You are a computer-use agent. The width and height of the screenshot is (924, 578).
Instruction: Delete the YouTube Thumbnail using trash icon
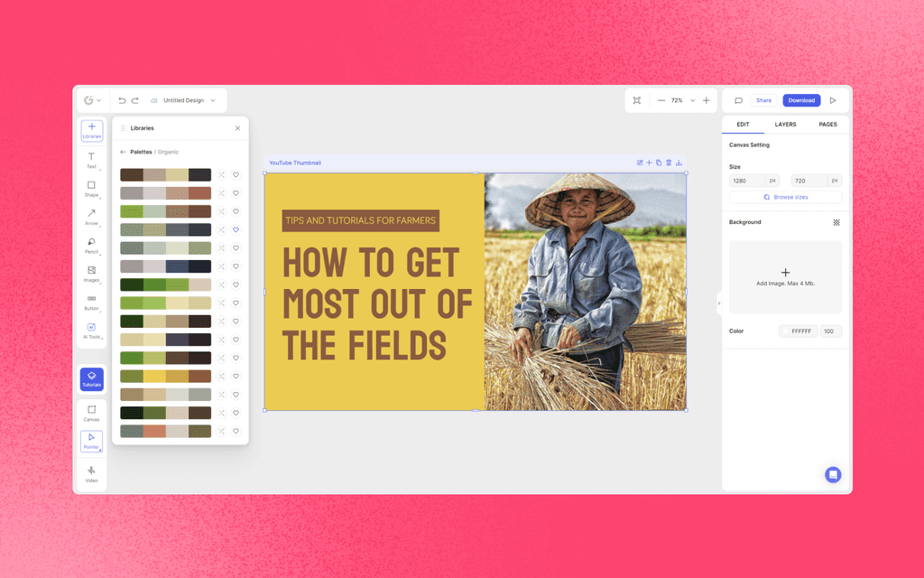pyautogui.click(x=667, y=163)
